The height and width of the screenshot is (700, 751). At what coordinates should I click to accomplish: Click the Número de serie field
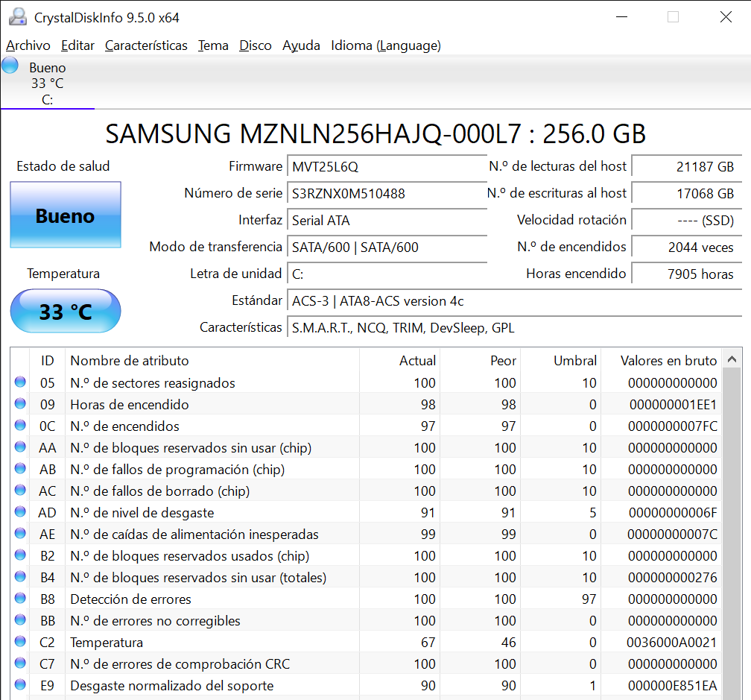pyautogui.click(x=387, y=193)
